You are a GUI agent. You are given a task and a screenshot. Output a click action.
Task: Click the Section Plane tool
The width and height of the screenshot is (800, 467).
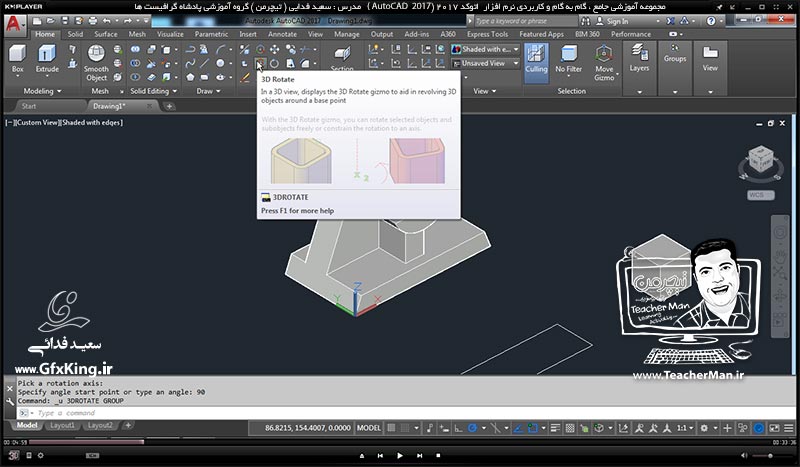[342, 57]
